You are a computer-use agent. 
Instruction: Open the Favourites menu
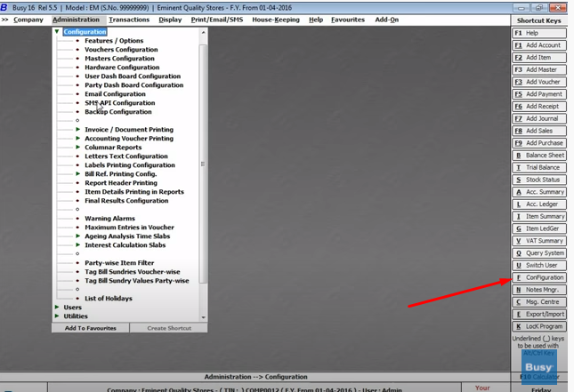(x=348, y=20)
